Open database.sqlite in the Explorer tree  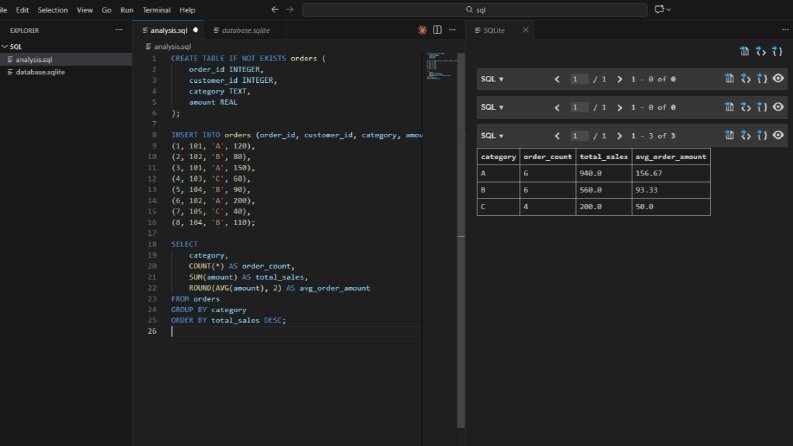(x=66, y=72)
